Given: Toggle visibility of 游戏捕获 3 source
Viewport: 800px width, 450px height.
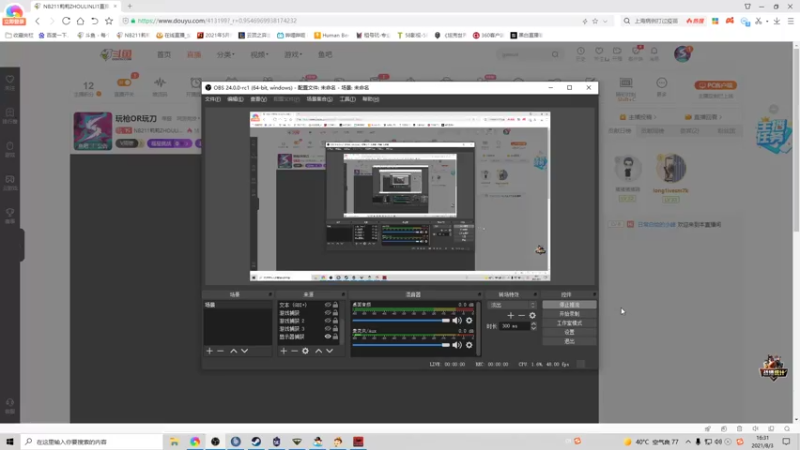Looking at the screenshot, I should pyautogui.click(x=328, y=329).
